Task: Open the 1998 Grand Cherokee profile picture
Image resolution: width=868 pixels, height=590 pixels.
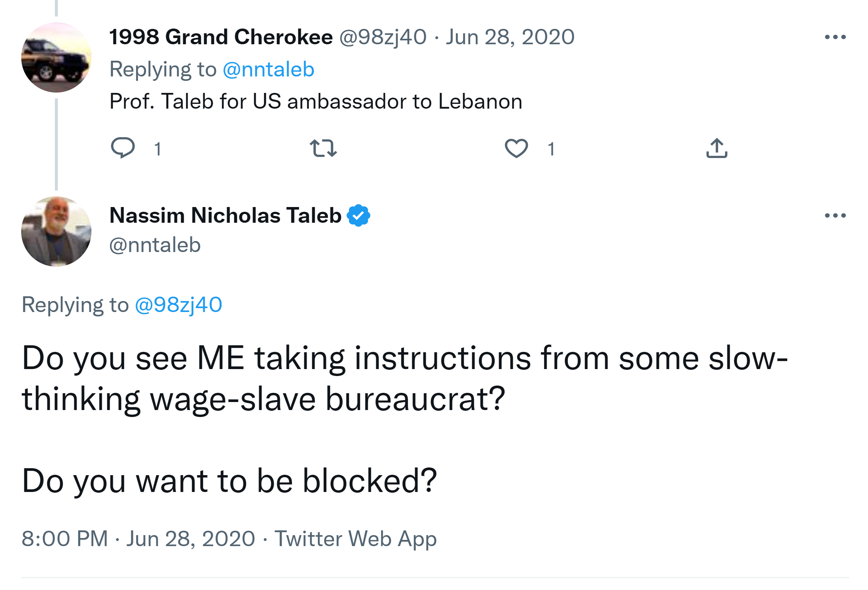Action: pyautogui.click(x=56, y=57)
